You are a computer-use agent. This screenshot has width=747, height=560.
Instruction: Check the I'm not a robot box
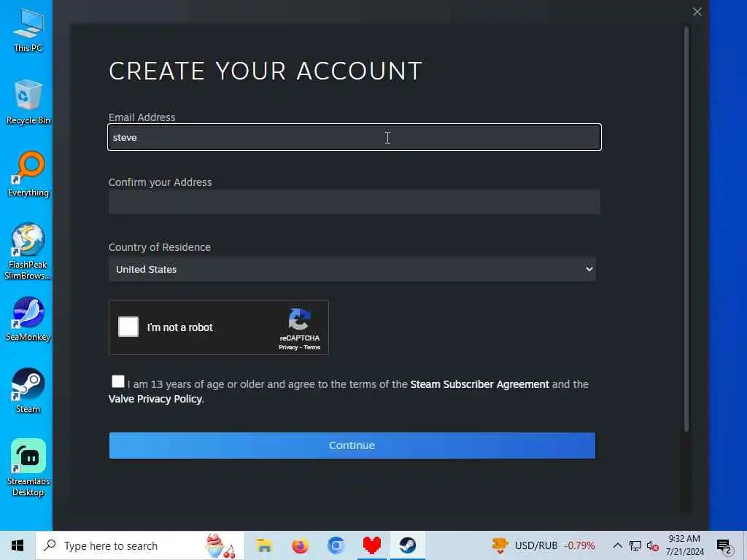(x=128, y=327)
